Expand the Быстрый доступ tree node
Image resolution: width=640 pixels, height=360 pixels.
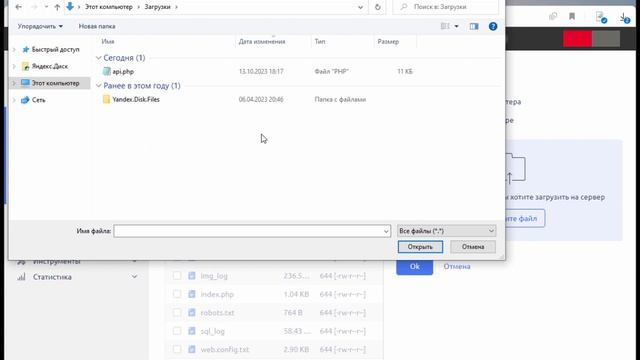(x=14, y=49)
